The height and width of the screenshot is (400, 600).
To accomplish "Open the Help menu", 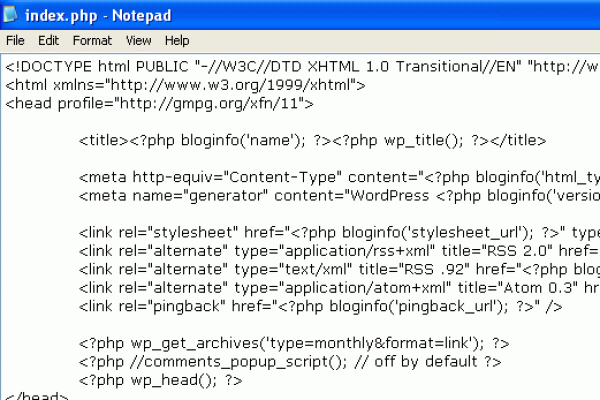I will coord(177,41).
